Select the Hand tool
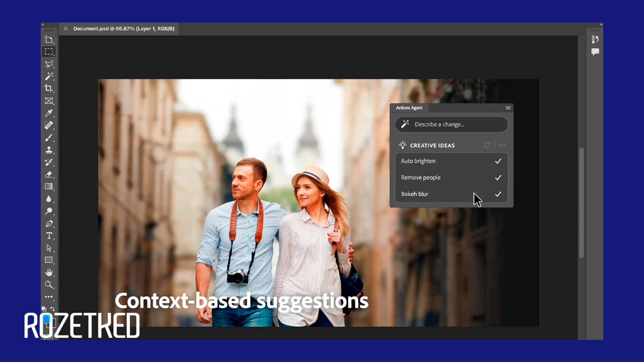The image size is (644, 362). pos(49,272)
